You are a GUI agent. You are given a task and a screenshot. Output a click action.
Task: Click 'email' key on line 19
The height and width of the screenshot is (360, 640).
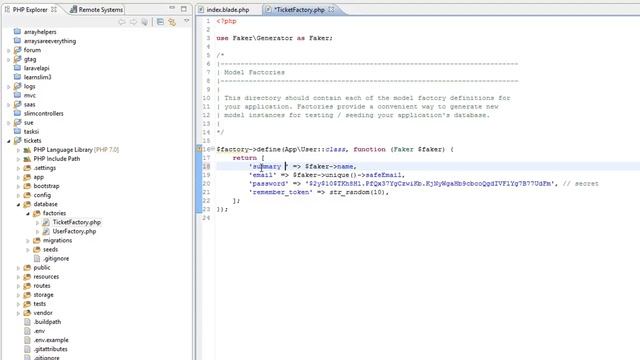tap(262, 175)
